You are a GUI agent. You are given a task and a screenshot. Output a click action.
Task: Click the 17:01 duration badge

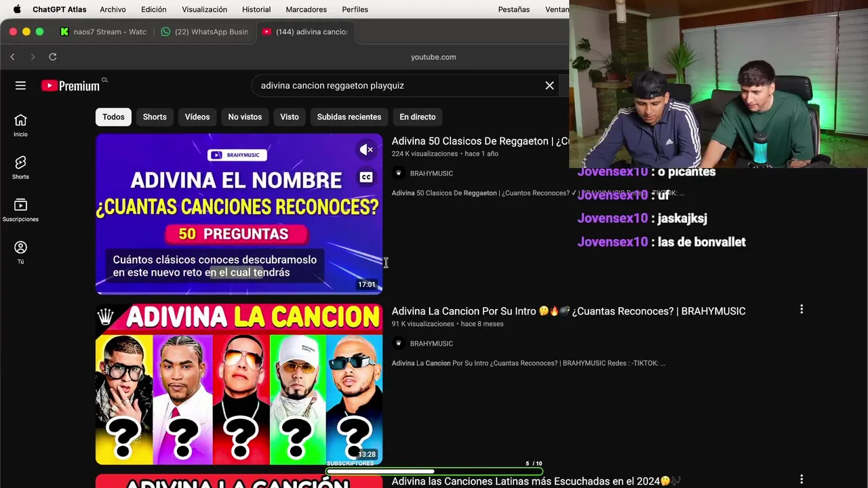(x=367, y=285)
